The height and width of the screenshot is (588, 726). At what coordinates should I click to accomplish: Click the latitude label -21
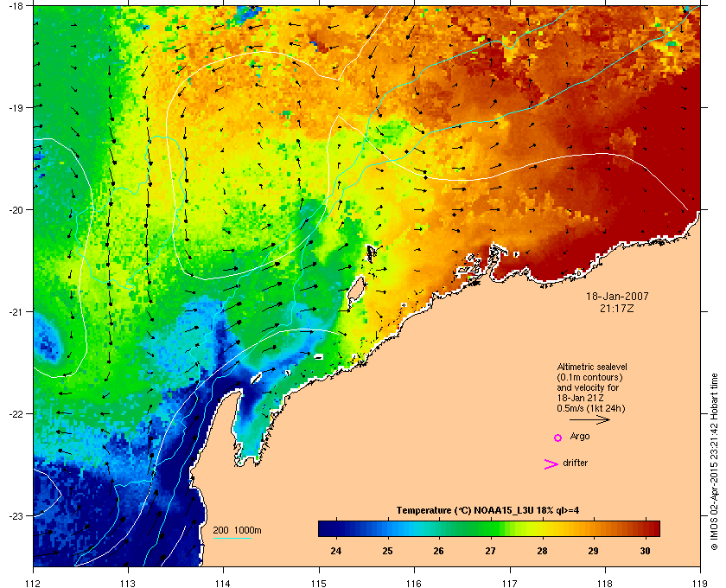click(16, 311)
